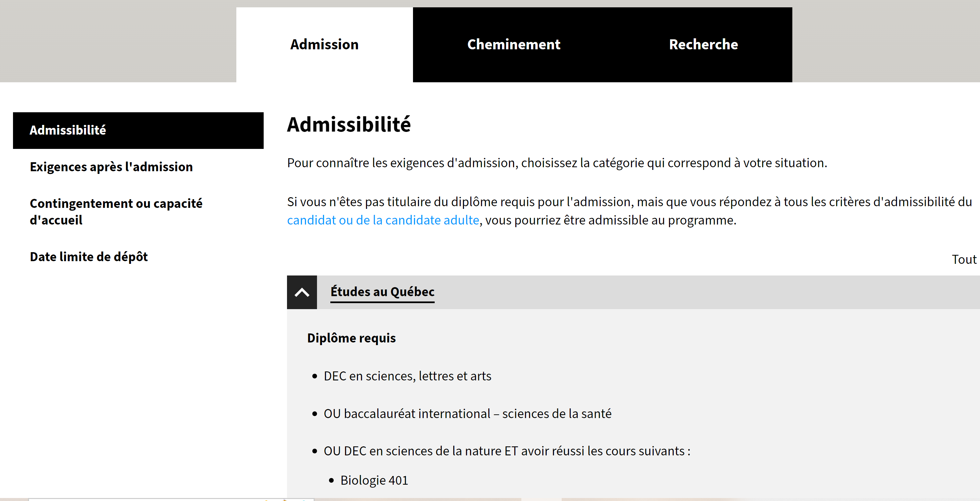The width and height of the screenshot is (980, 501).
Task: Select the Admission tab
Action: pos(324,45)
